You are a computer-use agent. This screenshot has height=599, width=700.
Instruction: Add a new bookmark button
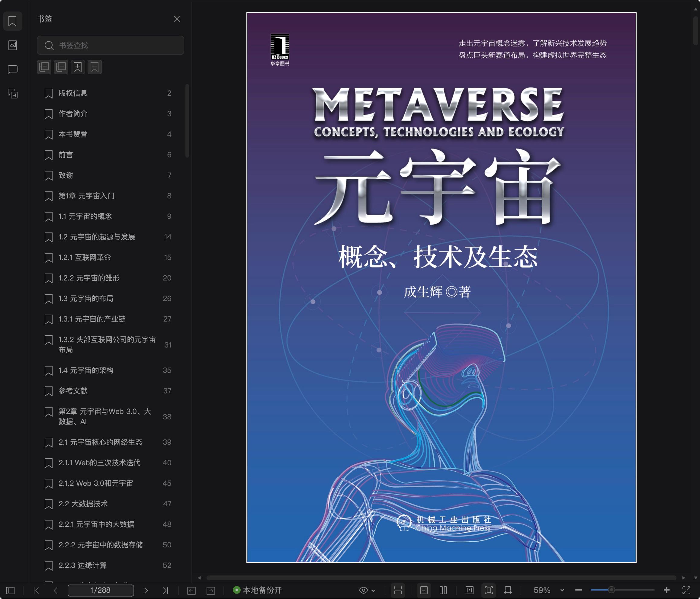click(78, 67)
